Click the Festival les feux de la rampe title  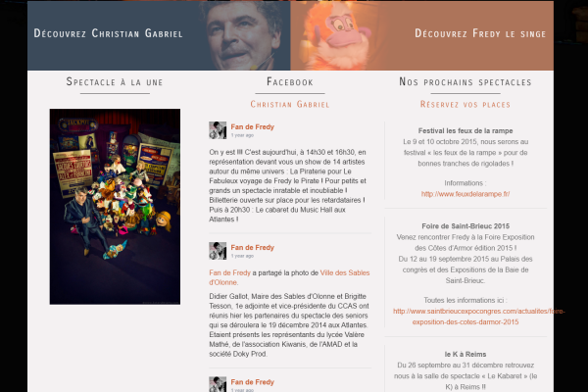465,131
